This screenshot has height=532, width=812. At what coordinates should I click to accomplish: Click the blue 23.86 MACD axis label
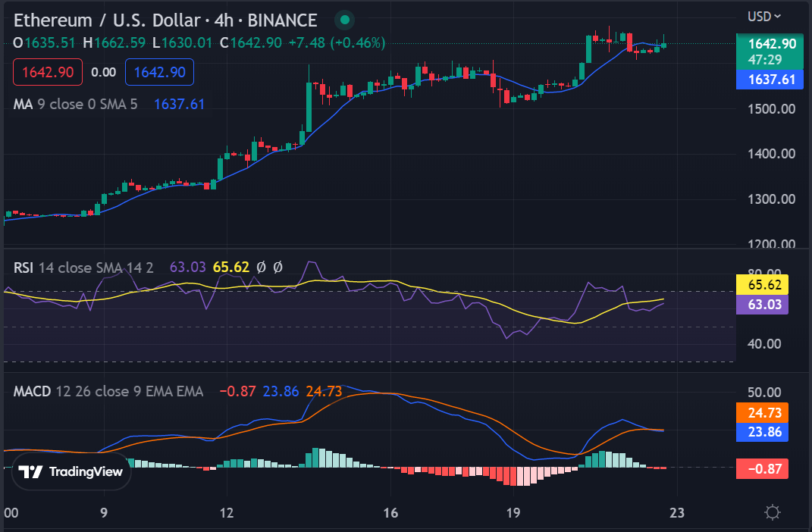pyautogui.click(x=763, y=432)
